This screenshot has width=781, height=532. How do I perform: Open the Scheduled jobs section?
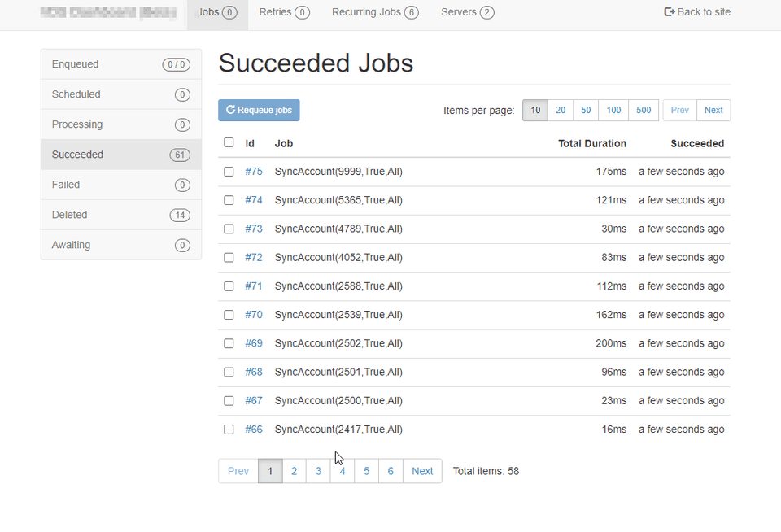(x=120, y=94)
